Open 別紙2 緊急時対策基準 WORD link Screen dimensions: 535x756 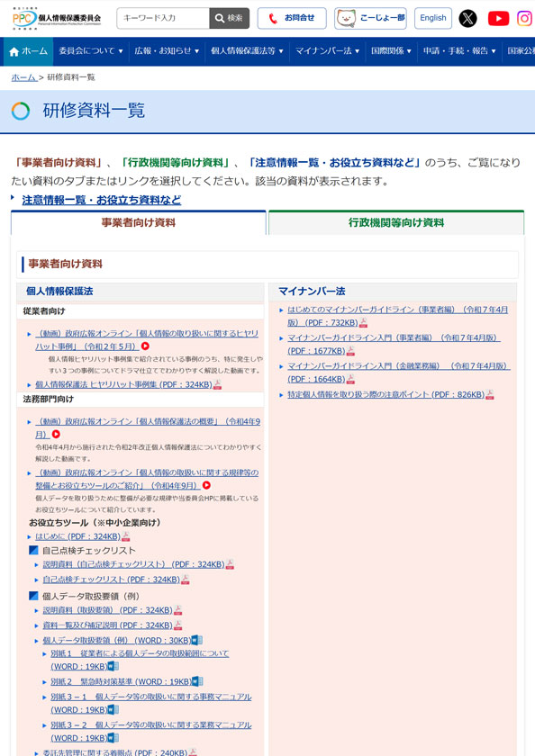pos(121,682)
